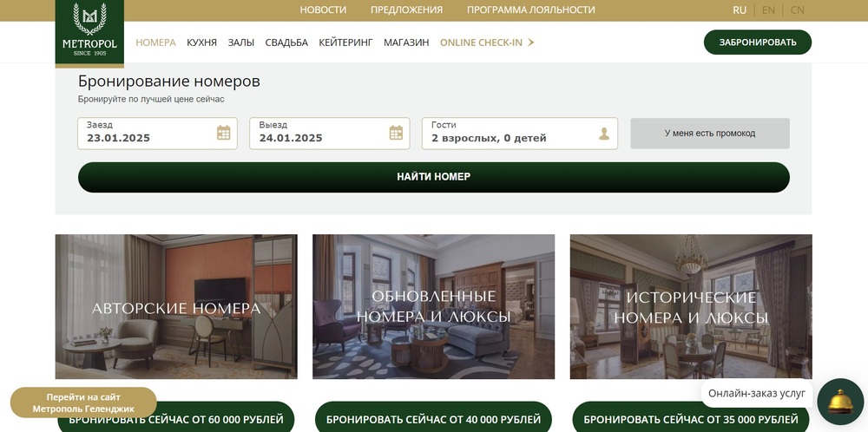Image resolution: width=868 pixels, height=432 pixels.
Task: Click У меня есть промокод button
Action: 710,134
